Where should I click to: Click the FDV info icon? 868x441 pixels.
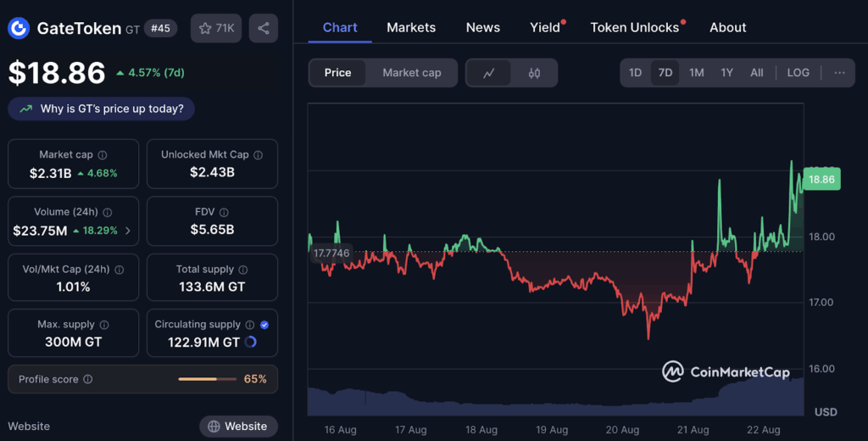point(223,212)
